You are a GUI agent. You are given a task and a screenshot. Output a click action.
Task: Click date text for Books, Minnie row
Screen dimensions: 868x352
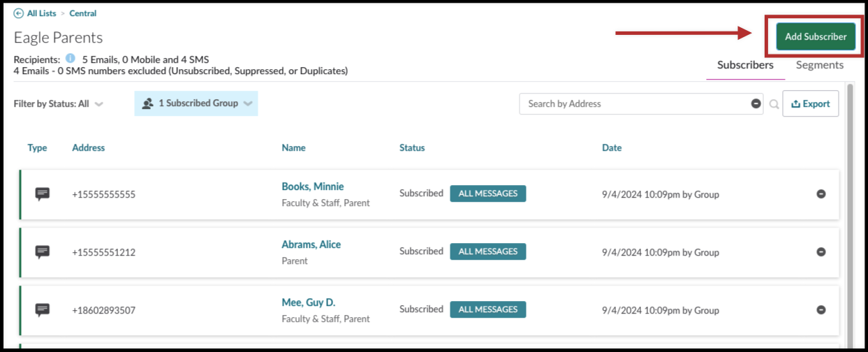click(x=661, y=194)
